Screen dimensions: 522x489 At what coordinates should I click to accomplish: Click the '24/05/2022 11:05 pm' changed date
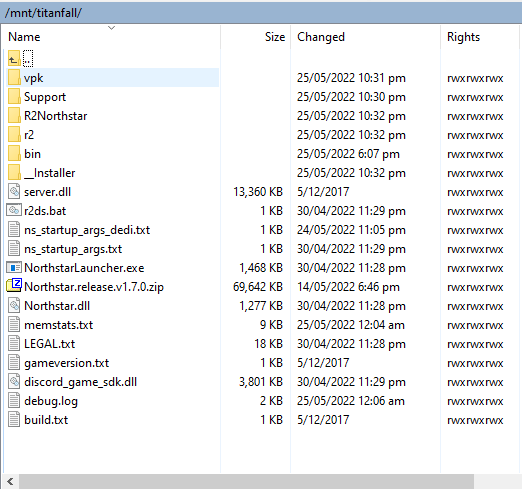(351, 230)
